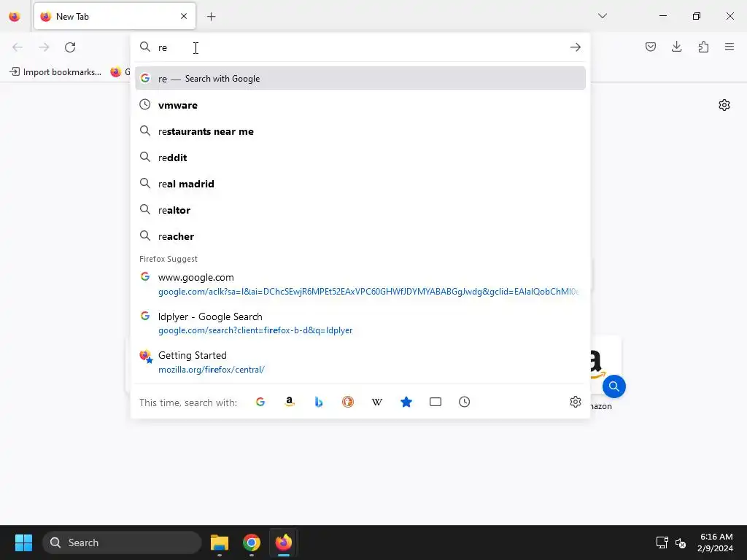Open the Save to Pocket icon

[x=650, y=47]
